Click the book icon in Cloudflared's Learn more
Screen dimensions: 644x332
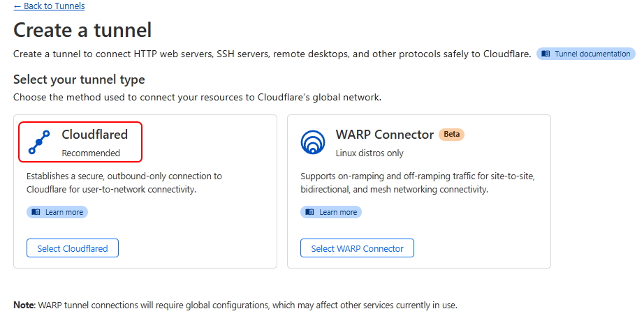click(36, 212)
